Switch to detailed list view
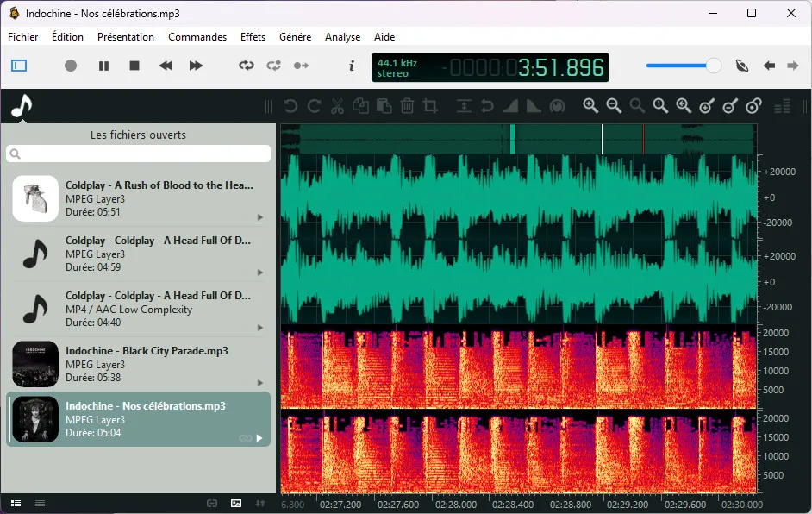This screenshot has width=812, height=514. (16, 503)
